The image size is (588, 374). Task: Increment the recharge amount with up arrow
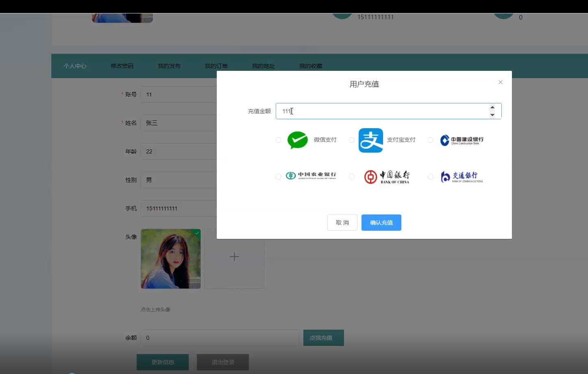(492, 108)
